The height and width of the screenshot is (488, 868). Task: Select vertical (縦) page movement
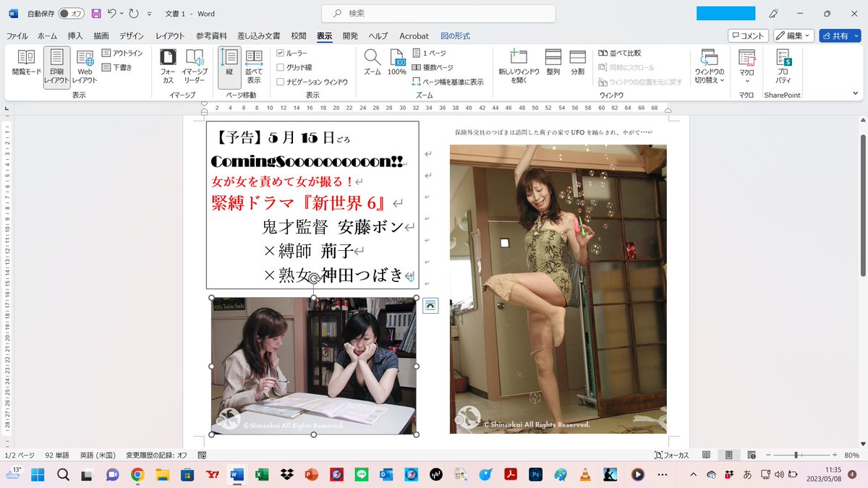[229, 67]
